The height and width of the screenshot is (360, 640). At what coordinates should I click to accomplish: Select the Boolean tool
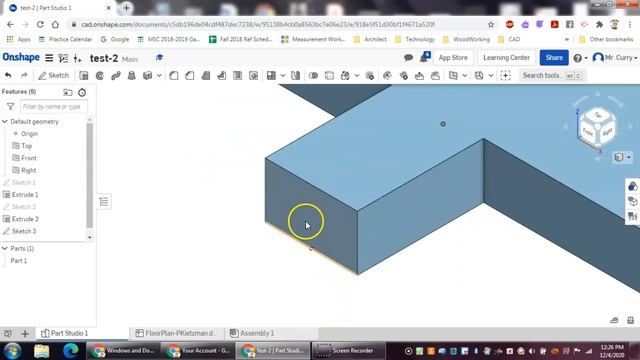click(x=313, y=76)
